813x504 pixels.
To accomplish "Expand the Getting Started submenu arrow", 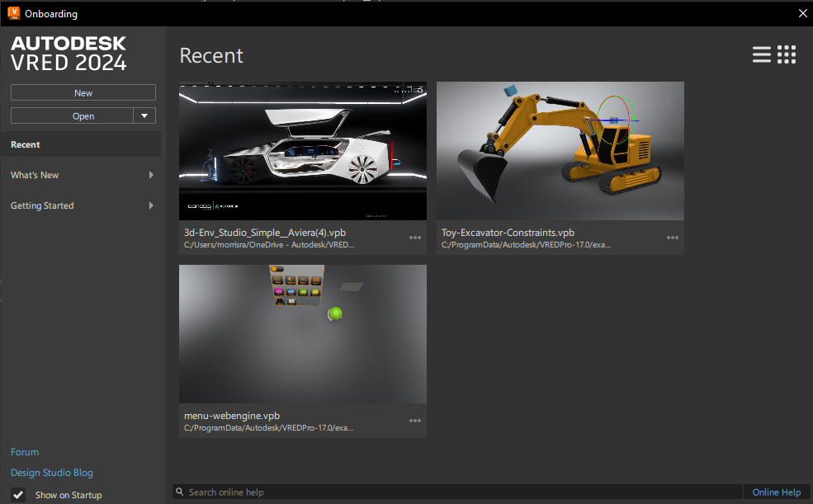I will 151,205.
